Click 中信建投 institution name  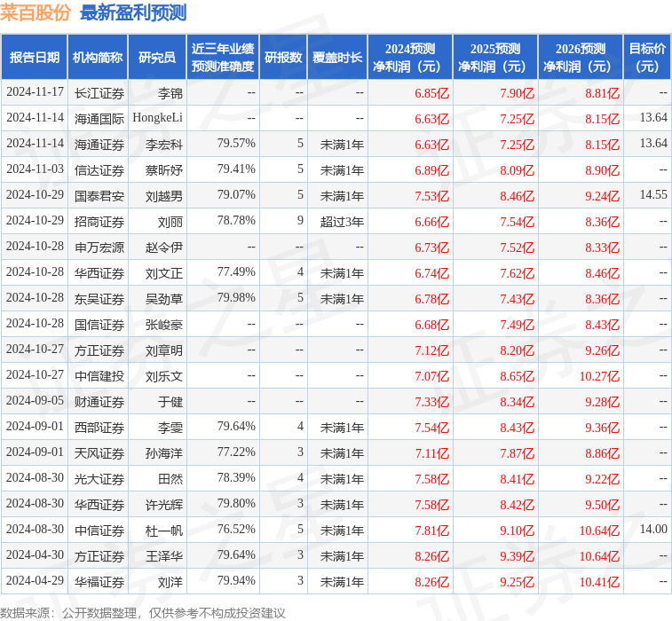[x=99, y=376]
